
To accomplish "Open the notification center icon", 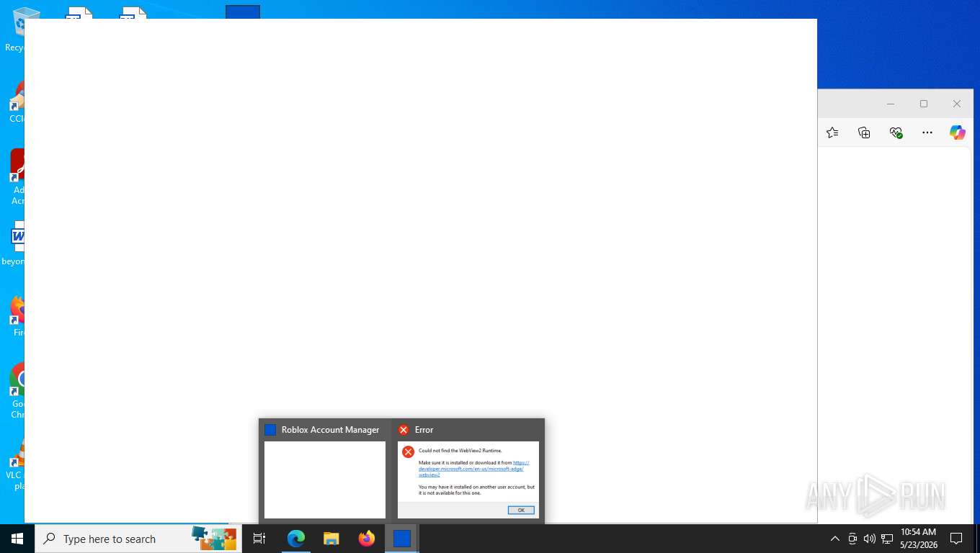I will tap(956, 539).
